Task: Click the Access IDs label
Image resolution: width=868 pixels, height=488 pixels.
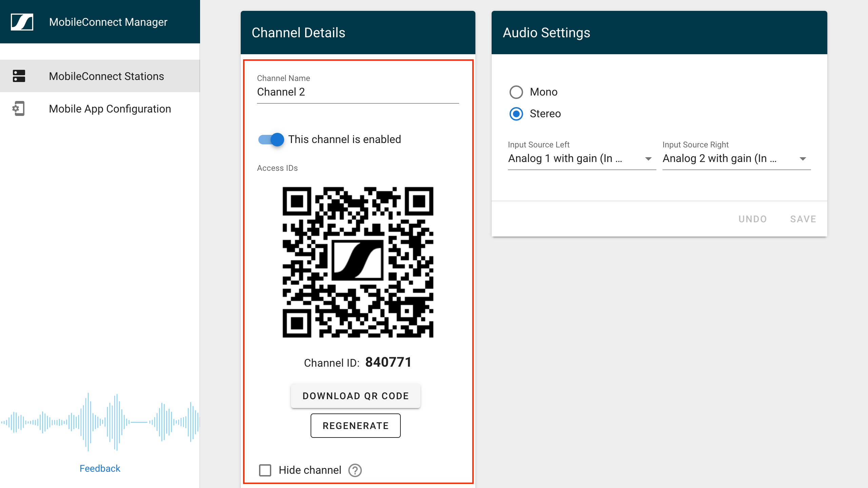Action: (277, 168)
